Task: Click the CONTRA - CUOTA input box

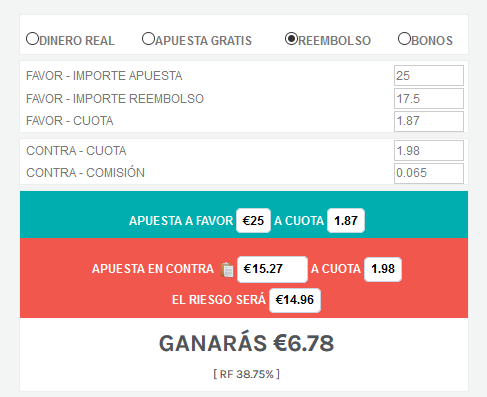Action: 429,151
